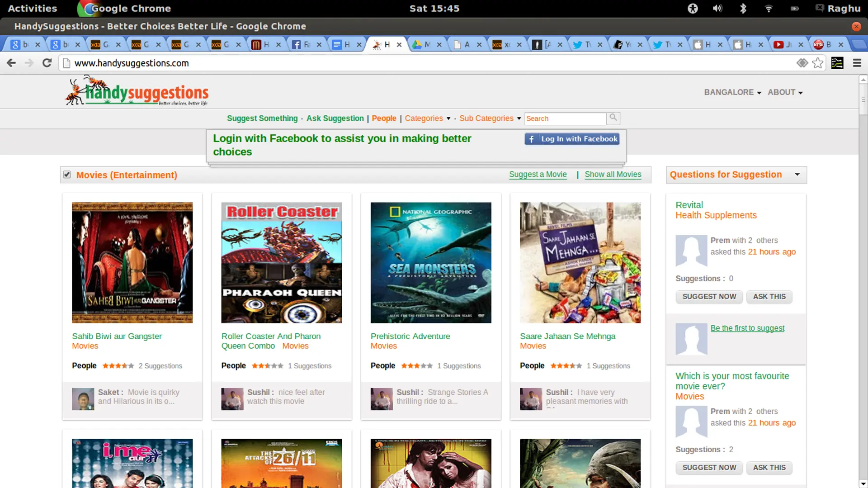868x488 pixels.
Task: Close the active HandySuggestions tab
Action: coord(399,44)
